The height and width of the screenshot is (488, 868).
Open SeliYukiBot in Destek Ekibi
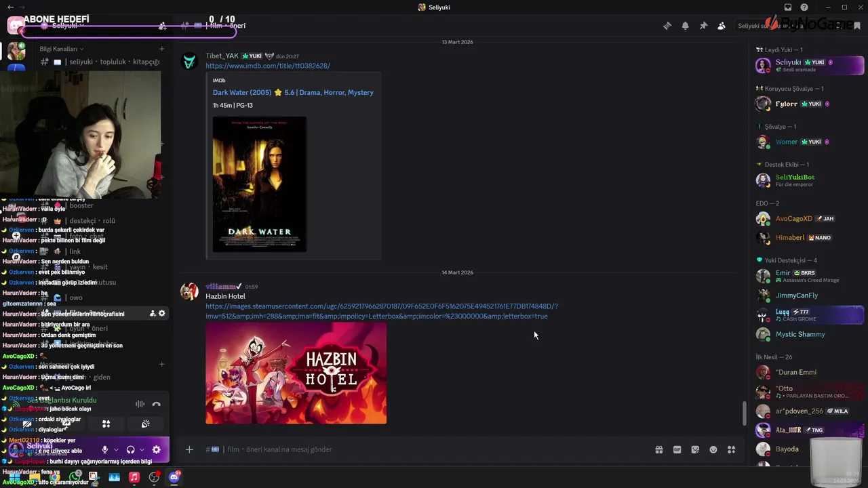tap(809, 180)
